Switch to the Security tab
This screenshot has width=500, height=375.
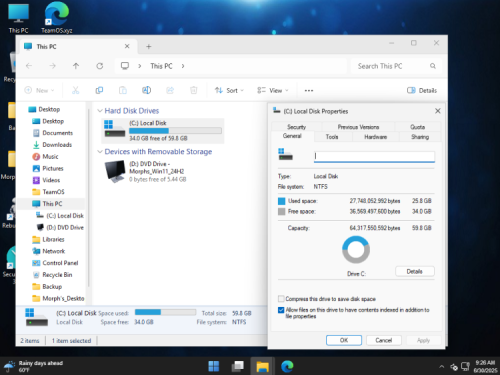297,127
